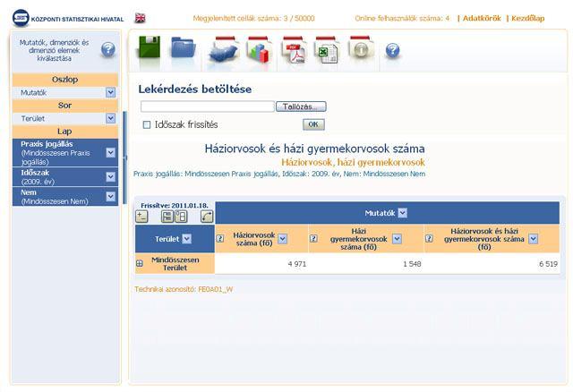The width and height of the screenshot is (573, 392).
Task: Open the Mutatók dropdown under Oszlop
Action: [x=110, y=92]
